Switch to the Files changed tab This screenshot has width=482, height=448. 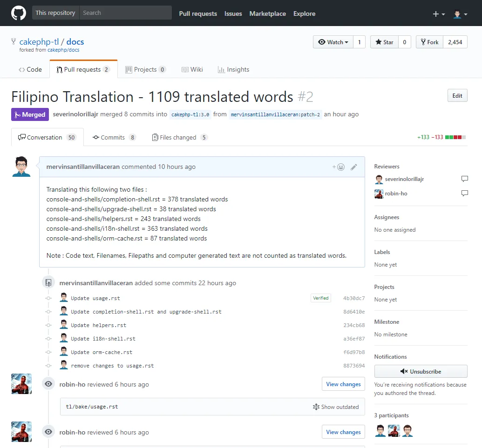(x=180, y=137)
